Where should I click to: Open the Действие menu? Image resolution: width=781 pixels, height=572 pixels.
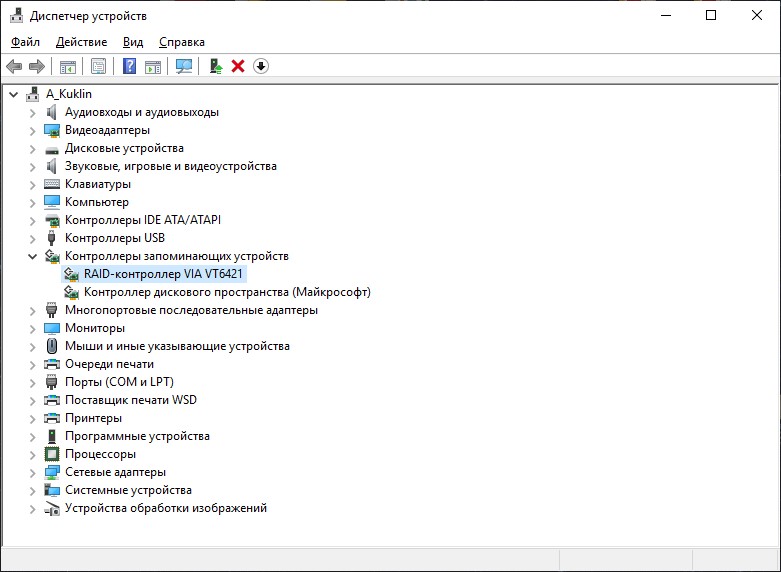click(x=82, y=42)
